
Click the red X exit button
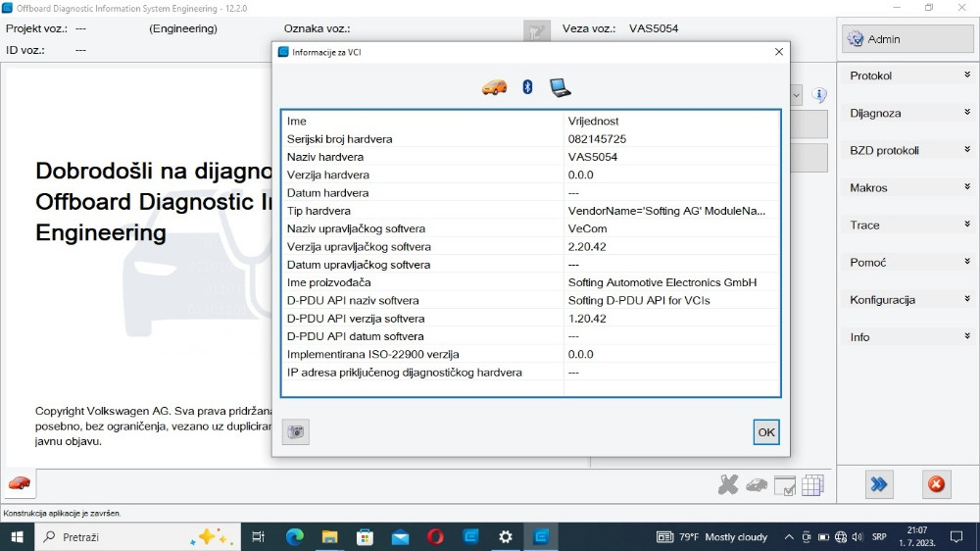(936, 484)
